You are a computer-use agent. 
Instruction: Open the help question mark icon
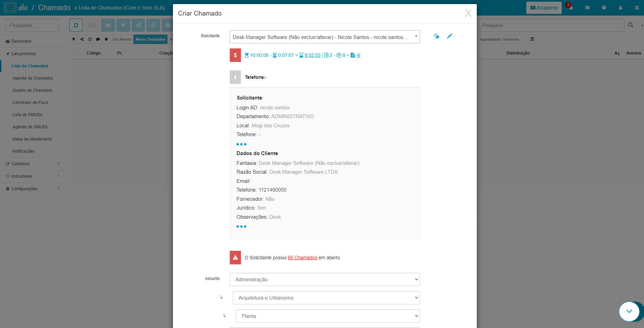pos(604,7)
